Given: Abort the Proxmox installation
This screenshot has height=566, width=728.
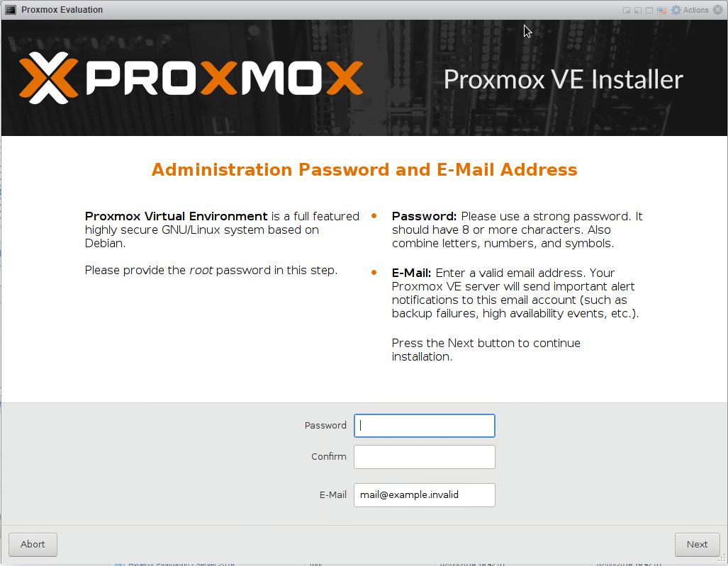Looking at the screenshot, I should point(33,544).
